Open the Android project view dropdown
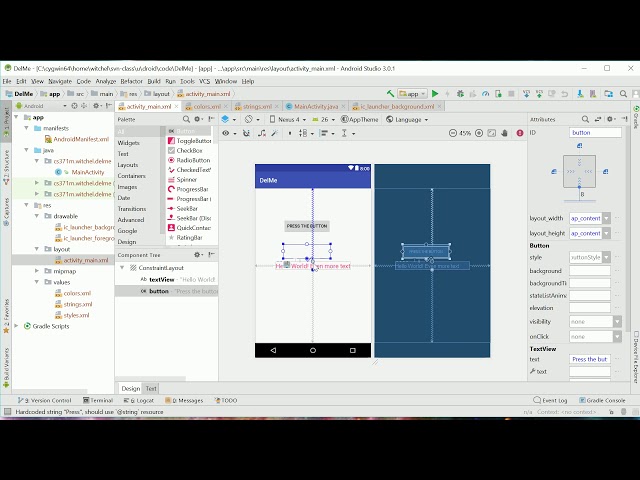 tap(41, 106)
